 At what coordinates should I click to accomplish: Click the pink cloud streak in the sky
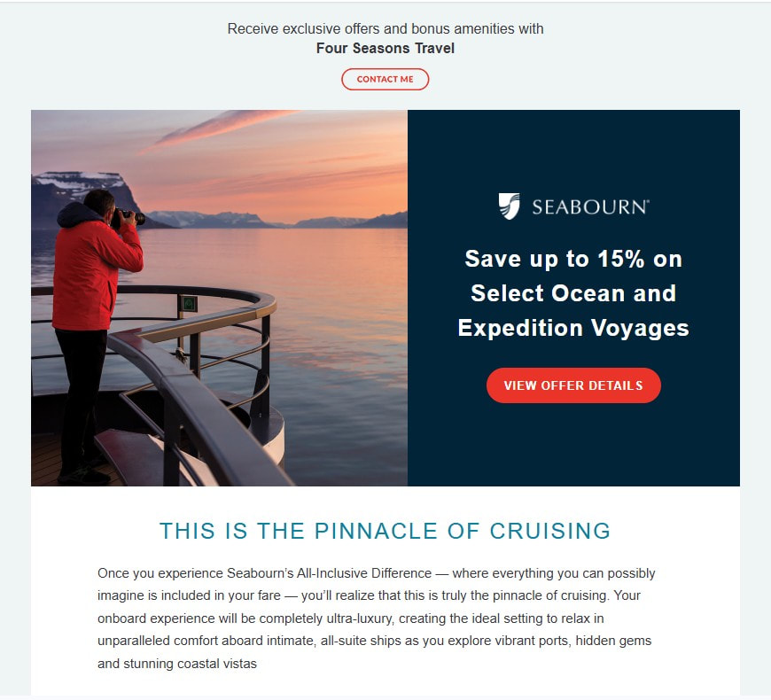(x=222, y=128)
